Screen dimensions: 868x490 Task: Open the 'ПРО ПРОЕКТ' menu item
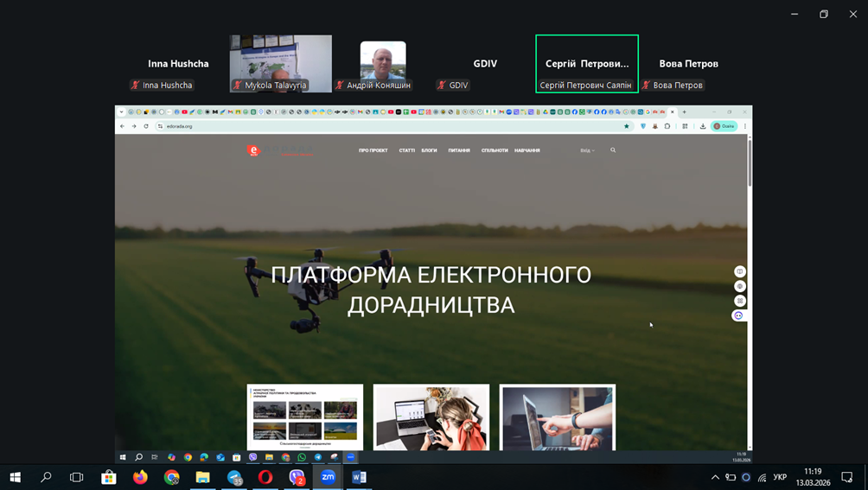pyautogui.click(x=373, y=150)
